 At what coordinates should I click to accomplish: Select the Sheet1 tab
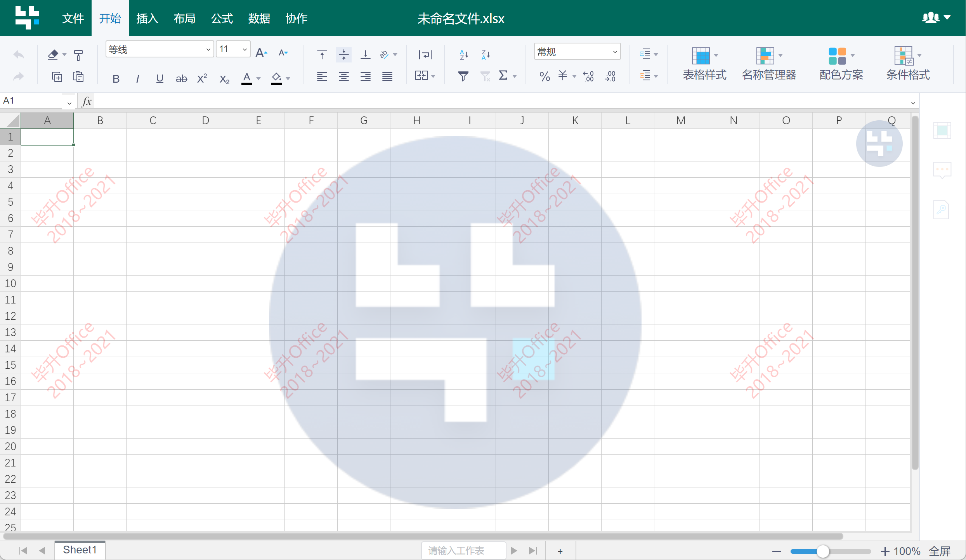(80, 550)
